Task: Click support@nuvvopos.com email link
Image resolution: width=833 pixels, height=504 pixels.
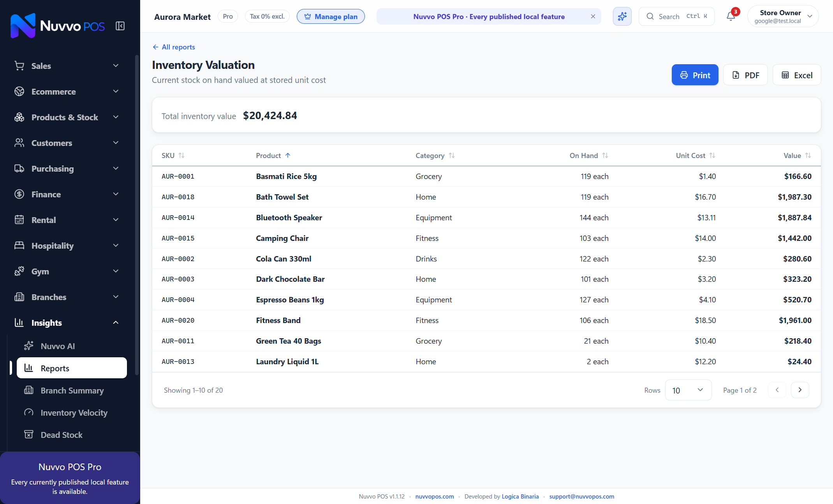Action: pos(582,496)
